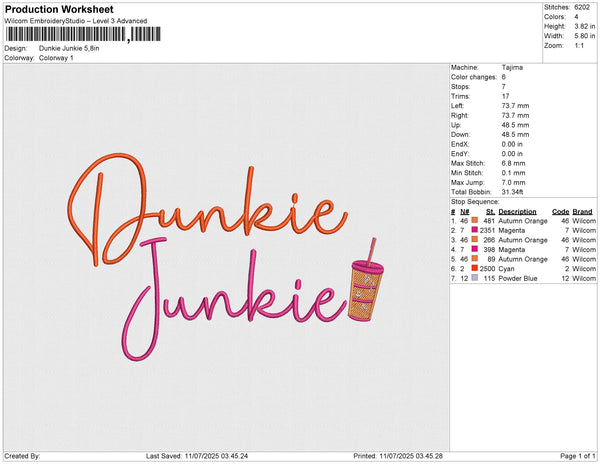600x464 pixels.
Task: Click the Cyan row's red-orange swatch
Action: [x=474, y=268]
